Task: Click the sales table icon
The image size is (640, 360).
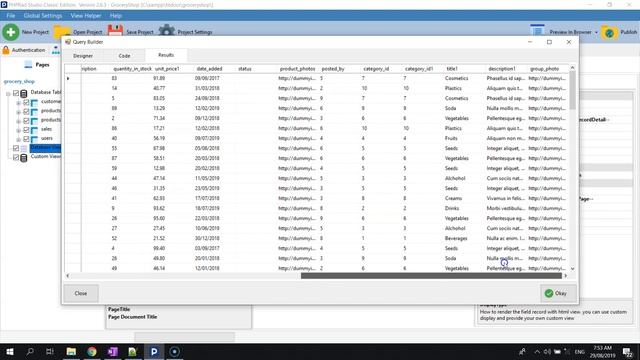Action: pos(34,130)
